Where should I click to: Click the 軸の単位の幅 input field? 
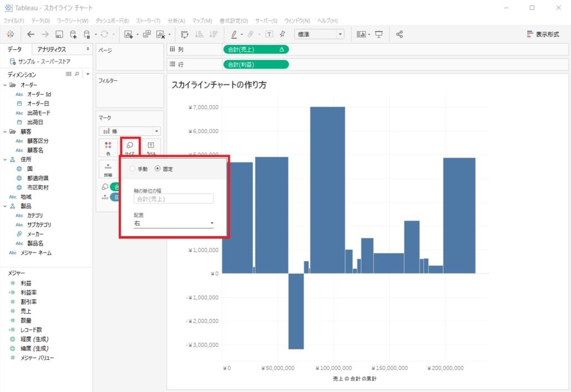(174, 199)
